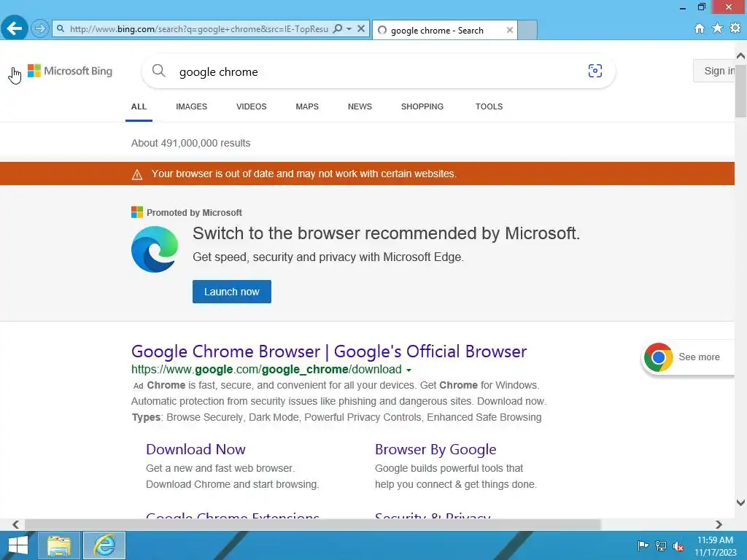The height and width of the screenshot is (560, 747).
Task: Click the horizontal scrollbar right arrow
Action: point(719,524)
